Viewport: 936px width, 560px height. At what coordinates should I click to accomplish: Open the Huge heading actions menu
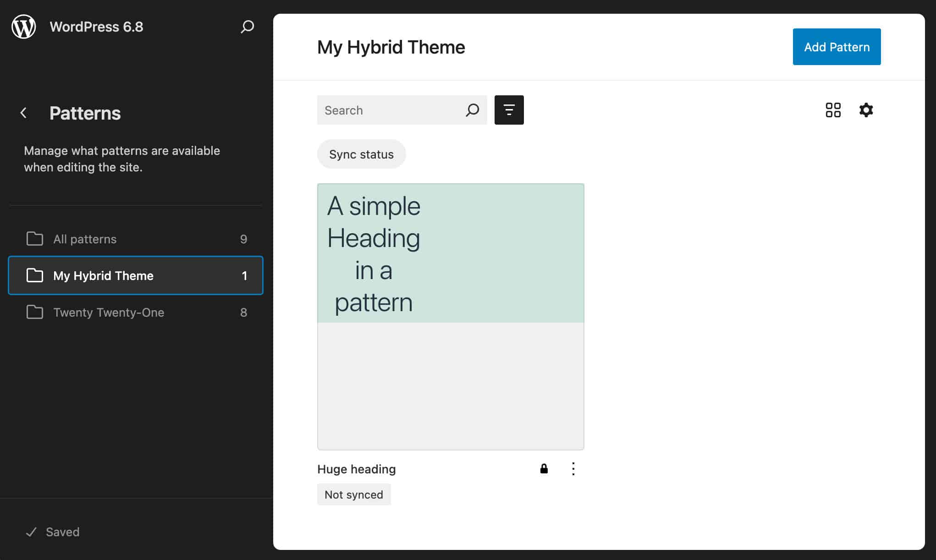(573, 468)
